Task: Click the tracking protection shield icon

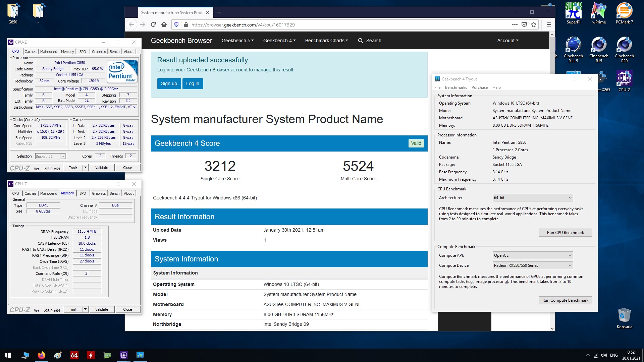Action: [176, 24]
